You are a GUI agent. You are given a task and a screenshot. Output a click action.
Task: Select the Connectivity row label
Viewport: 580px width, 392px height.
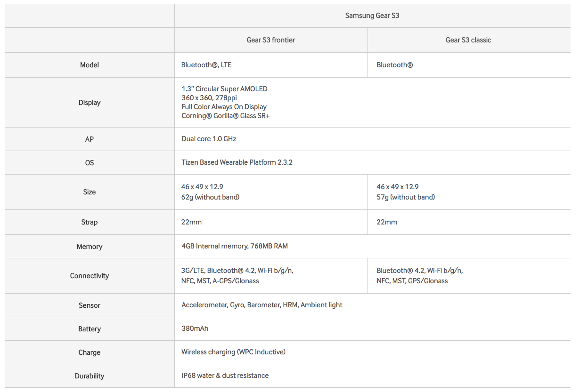click(x=90, y=276)
